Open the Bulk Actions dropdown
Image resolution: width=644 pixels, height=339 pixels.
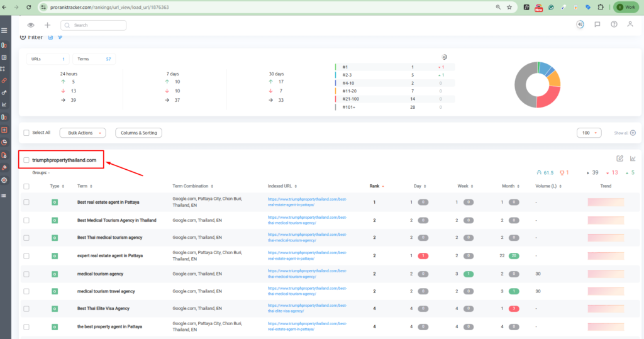pos(82,133)
